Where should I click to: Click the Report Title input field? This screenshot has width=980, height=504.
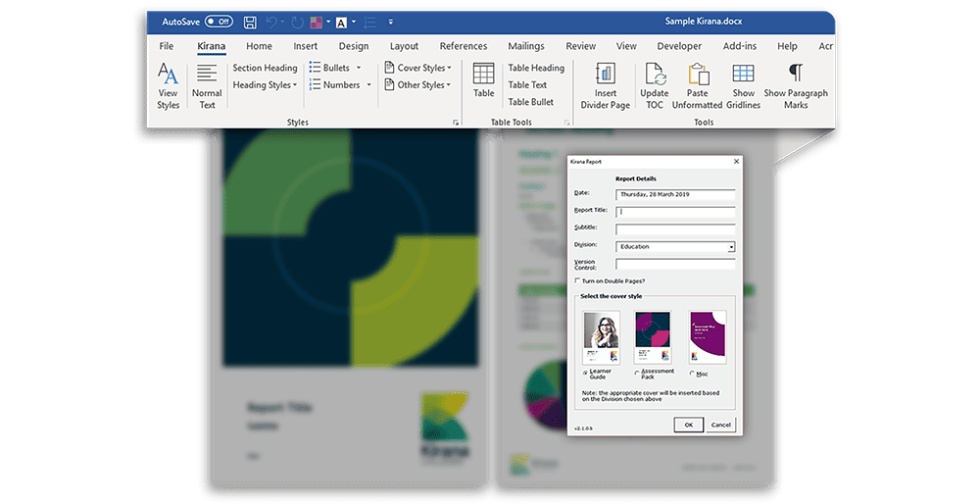(x=675, y=212)
